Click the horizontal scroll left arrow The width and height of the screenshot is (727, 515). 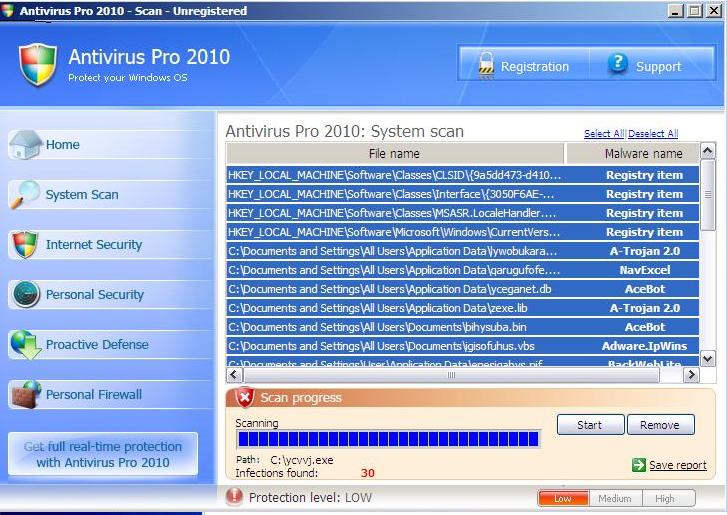pyautogui.click(x=234, y=375)
